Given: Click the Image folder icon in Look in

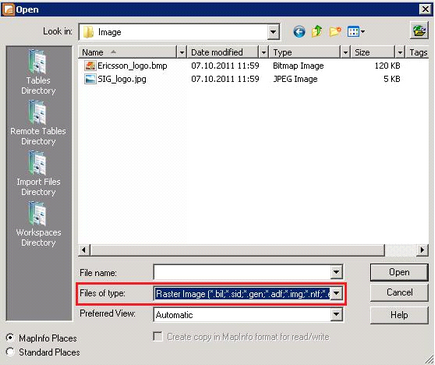Looking at the screenshot, I should click(88, 32).
